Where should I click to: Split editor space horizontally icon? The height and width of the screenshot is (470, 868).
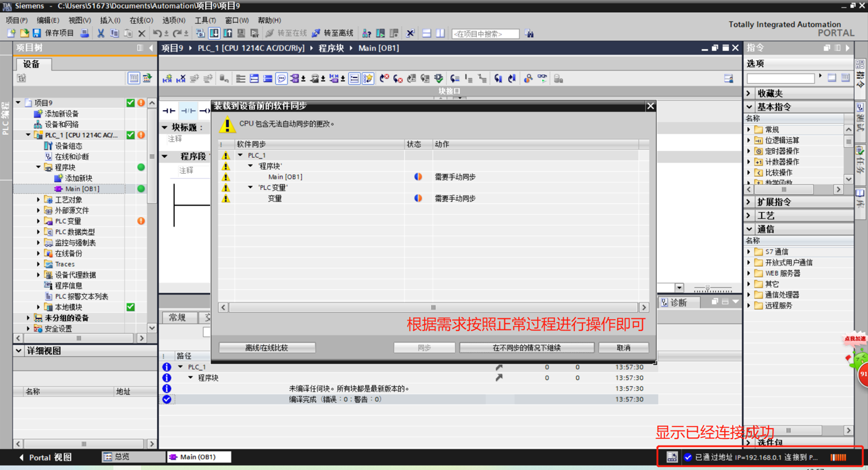coord(426,33)
